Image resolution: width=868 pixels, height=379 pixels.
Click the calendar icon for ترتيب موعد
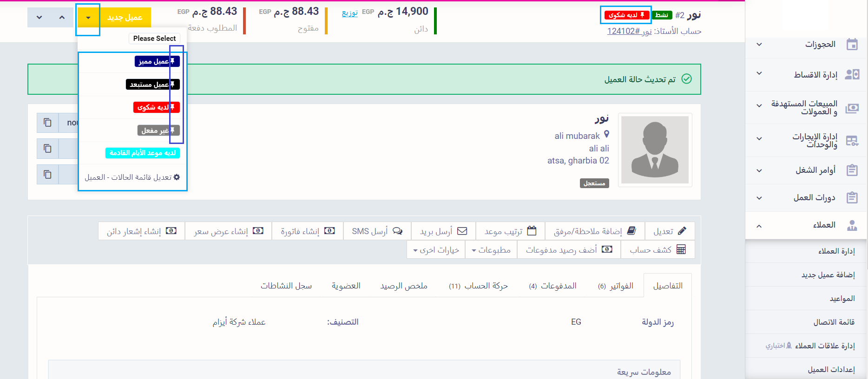pyautogui.click(x=532, y=231)
